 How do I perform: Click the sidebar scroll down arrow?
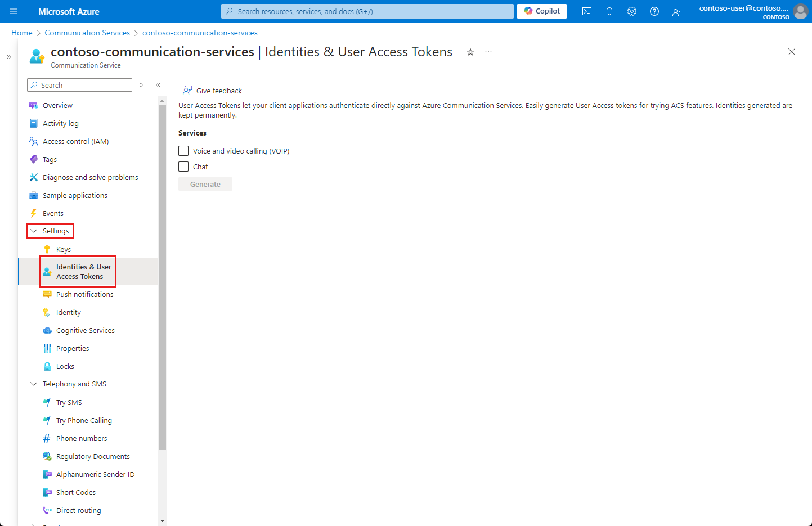[x=163, y=521]
